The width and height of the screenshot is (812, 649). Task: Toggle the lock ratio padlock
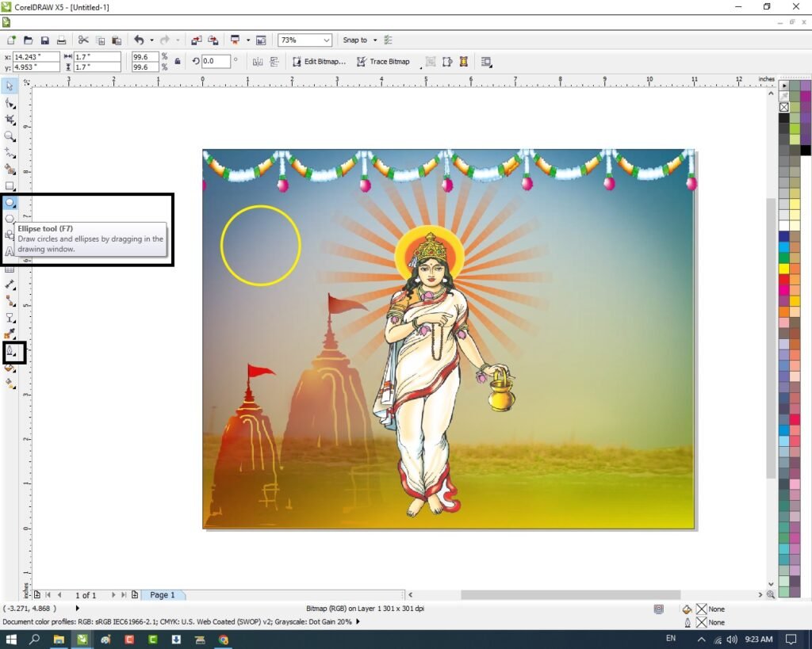coord(178,61)
